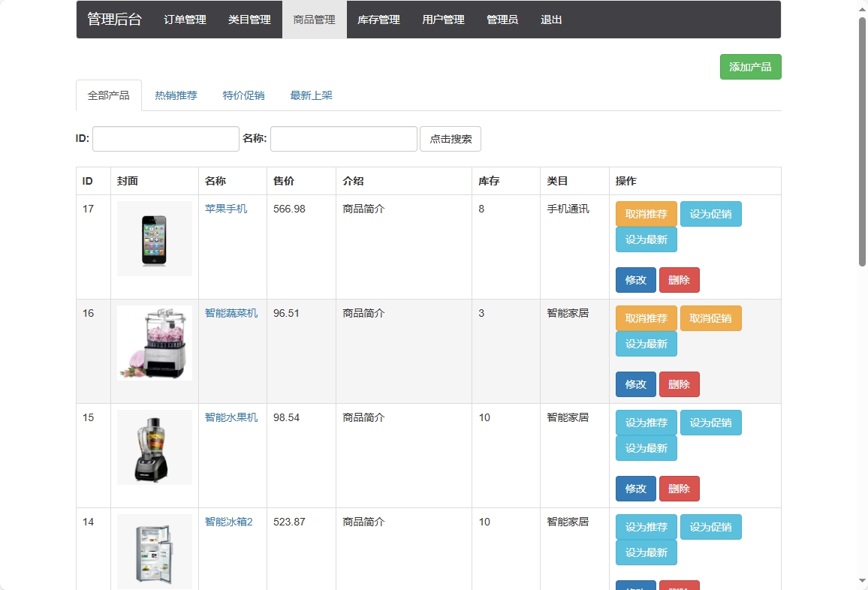Click 设为推荐 for 智能水果机
Screen dimensions: 868x590
point(646,422)
